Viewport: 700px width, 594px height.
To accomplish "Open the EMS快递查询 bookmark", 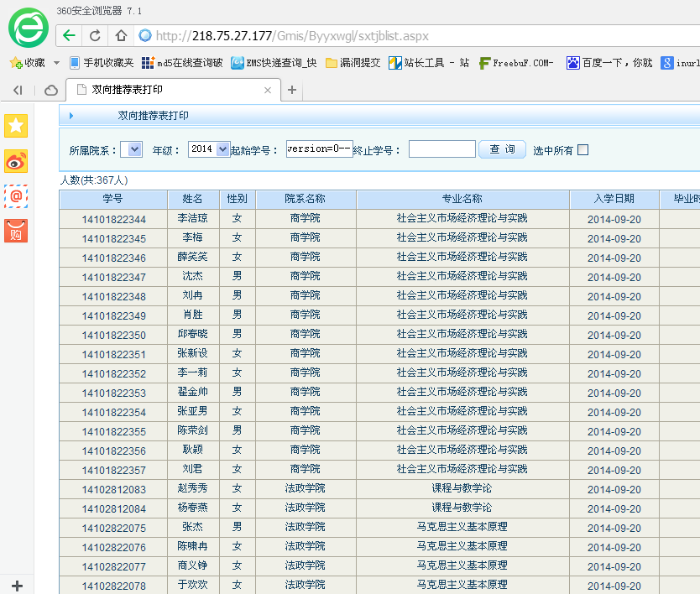I will click(274, 63).
